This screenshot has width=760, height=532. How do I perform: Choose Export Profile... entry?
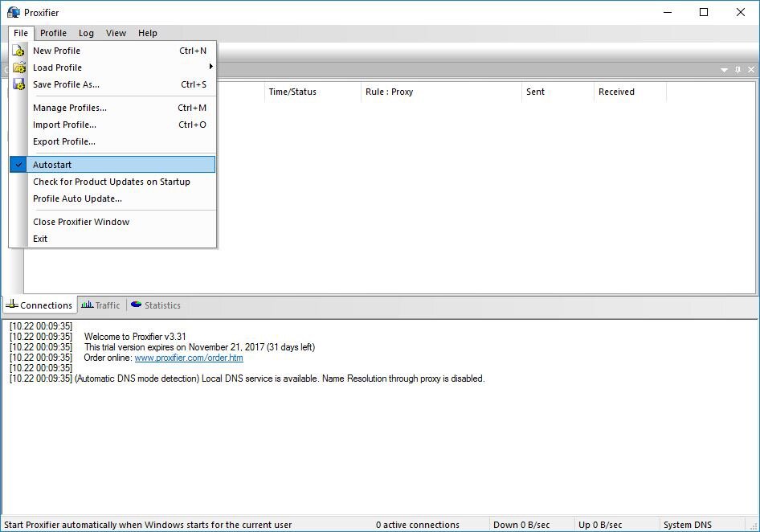[x=112, y=141]
